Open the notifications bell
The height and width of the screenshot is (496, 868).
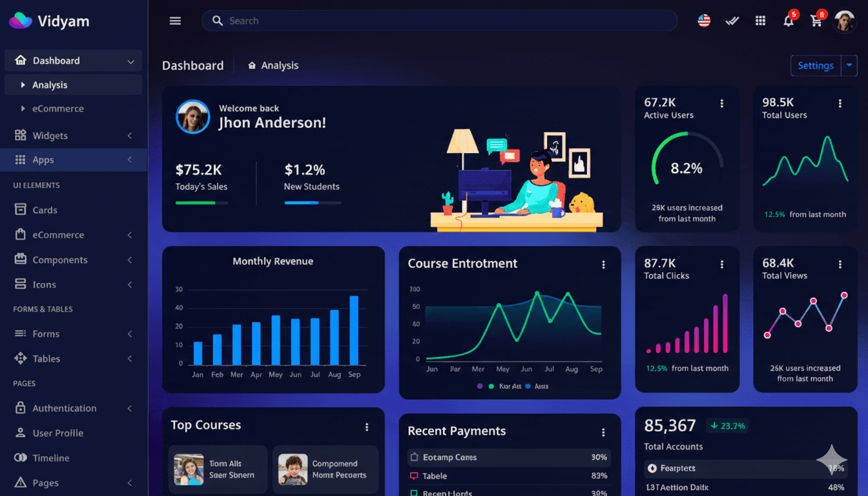788,21
